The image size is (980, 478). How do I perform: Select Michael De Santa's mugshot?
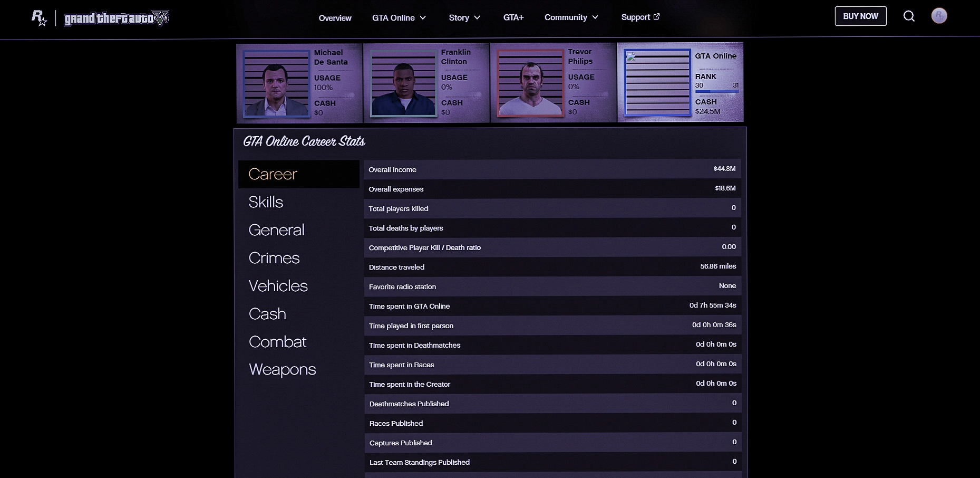pyautogui.click(x=276, y=83)
